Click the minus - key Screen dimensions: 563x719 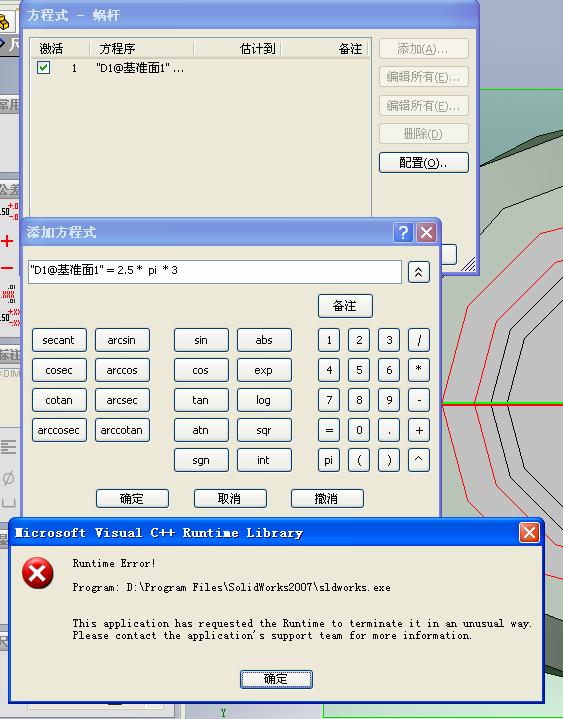coord(419,400)
